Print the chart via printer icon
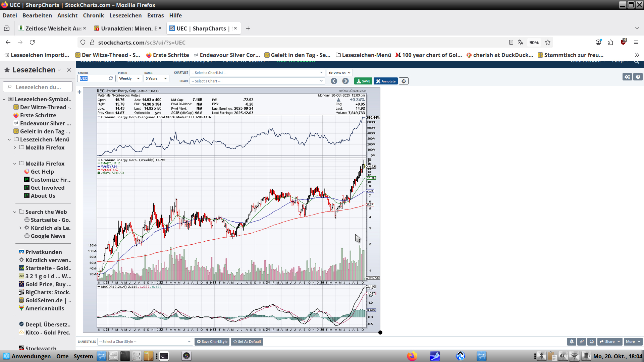Screen dimensions: 644x362 tap(592, 342)
